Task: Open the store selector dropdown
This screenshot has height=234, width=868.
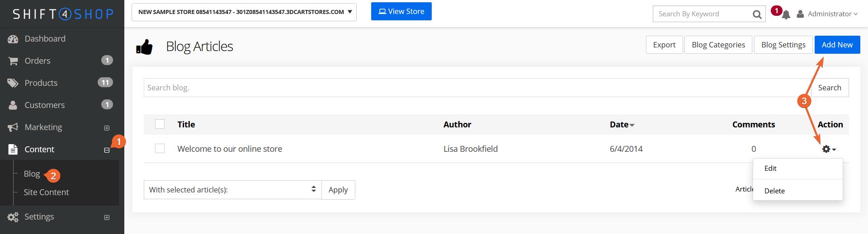Action: 244,12
